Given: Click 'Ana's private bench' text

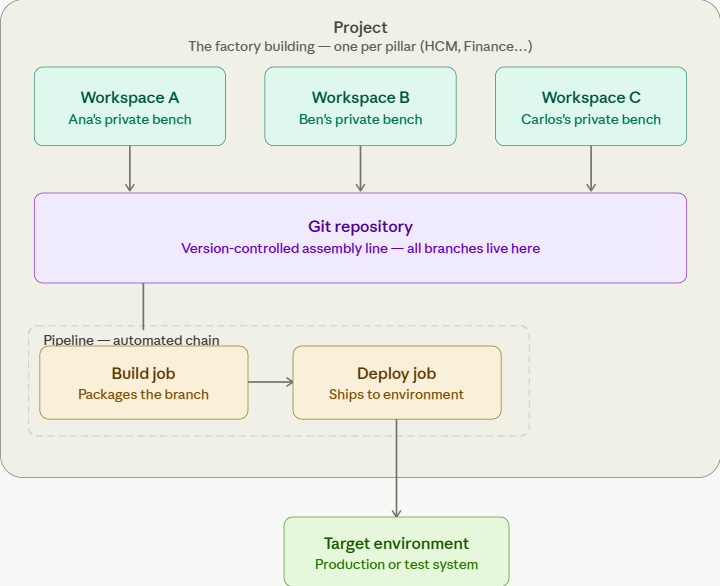Looking at the screenshot, I should tap(130, 119).
